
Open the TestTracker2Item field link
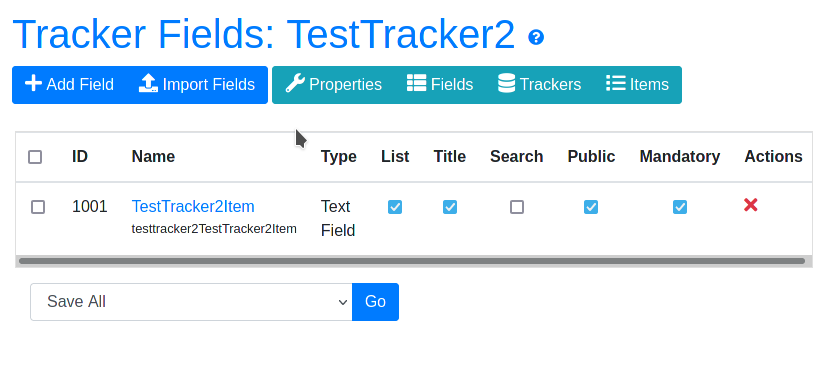pos(193,206)
